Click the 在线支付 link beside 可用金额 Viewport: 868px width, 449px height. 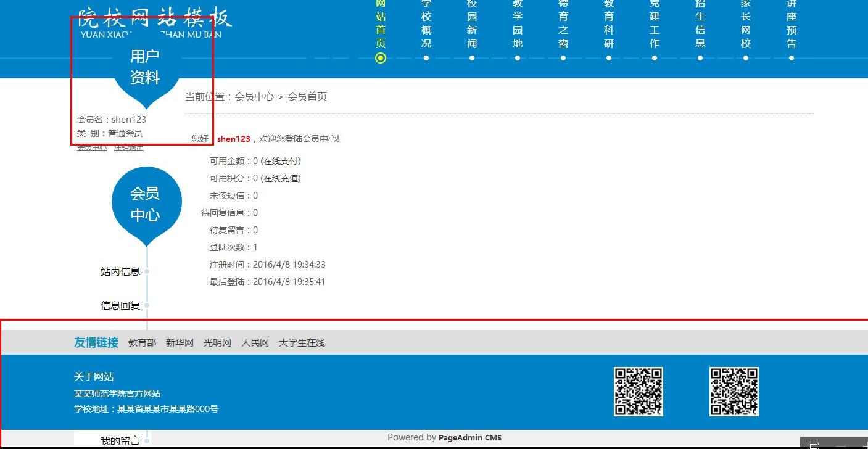[x=281, y=161]
